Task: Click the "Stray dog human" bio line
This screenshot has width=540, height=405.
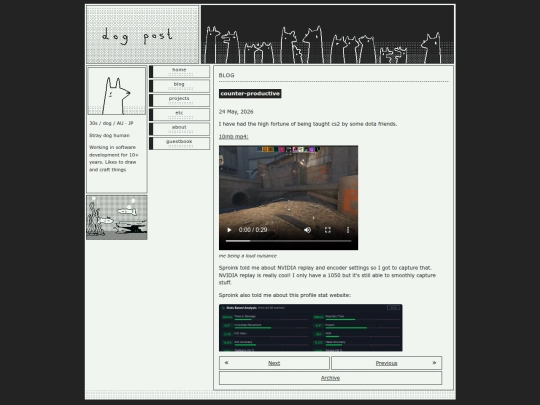Action: click(x=110, y=135)
